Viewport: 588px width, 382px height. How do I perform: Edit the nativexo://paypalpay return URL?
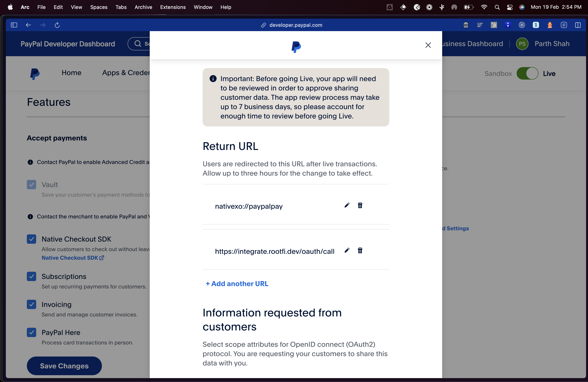[347, 205]
